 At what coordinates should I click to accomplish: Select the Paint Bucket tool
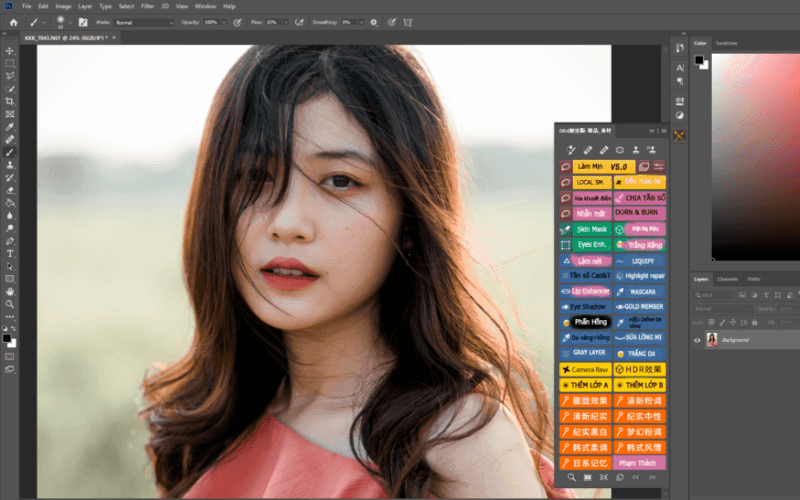click(x=10, y=203)
